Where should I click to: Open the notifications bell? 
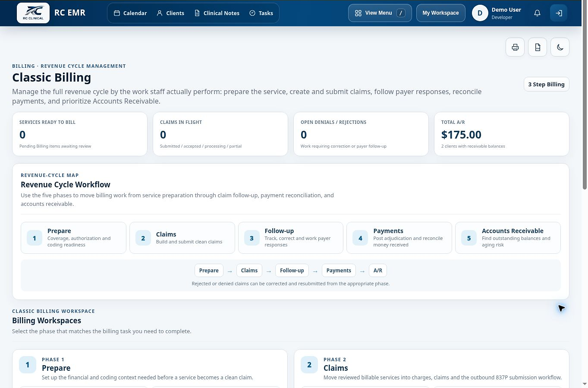tap(537, 13)
